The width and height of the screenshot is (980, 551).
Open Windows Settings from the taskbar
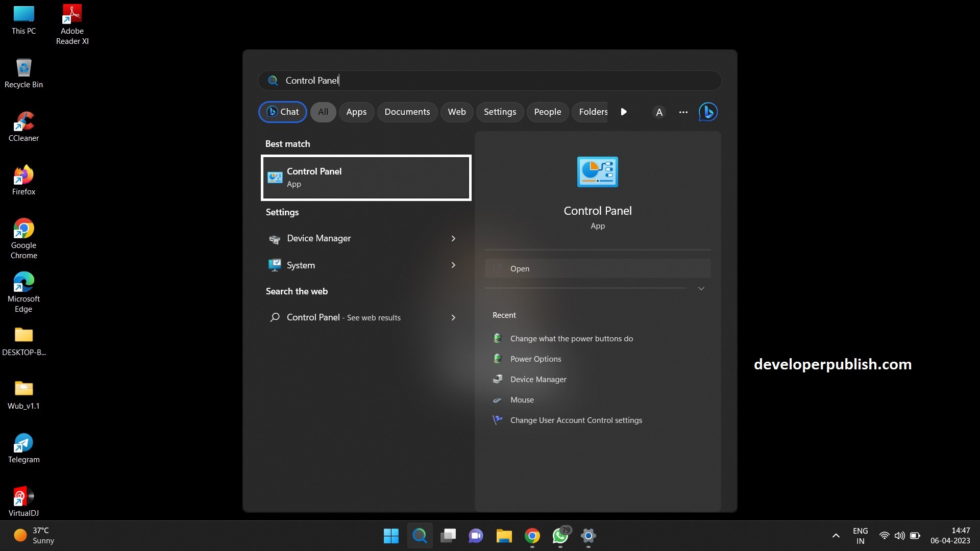click(587, 536)
